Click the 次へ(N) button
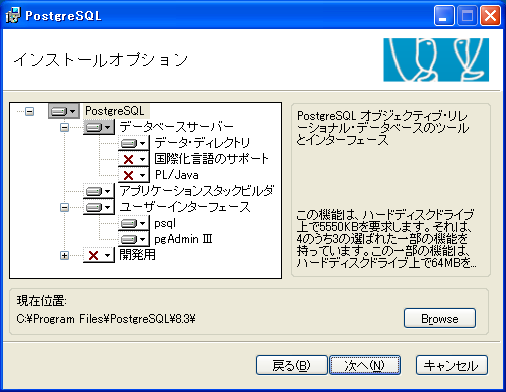506x392 pixels. pyautogui.click(x=365, y=365)
